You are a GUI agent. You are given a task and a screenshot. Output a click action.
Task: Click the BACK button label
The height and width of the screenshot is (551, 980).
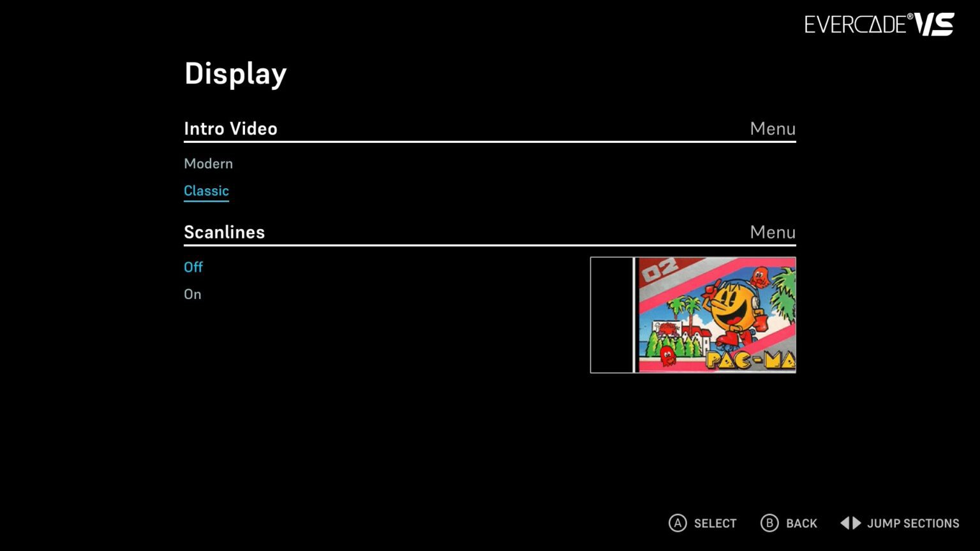(x=801, y=523)
